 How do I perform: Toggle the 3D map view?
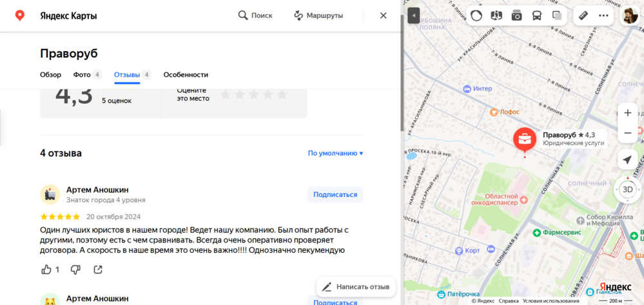click(627, 190)
